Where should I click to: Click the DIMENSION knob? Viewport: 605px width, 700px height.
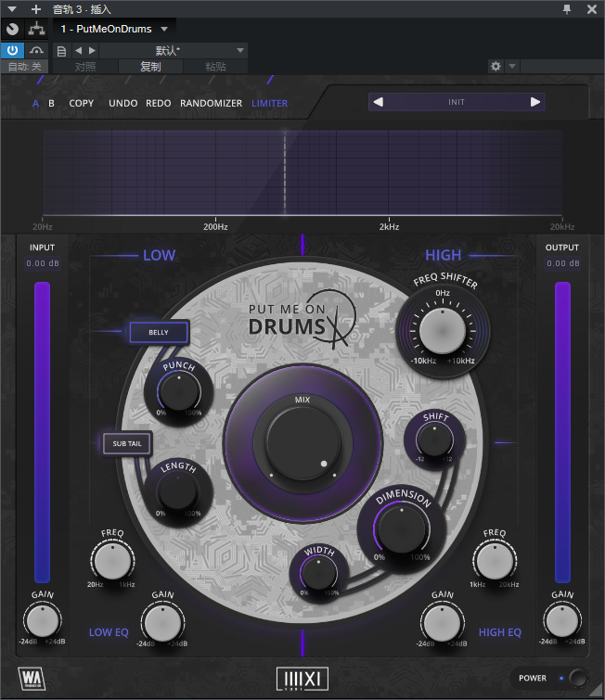point(402,528)
